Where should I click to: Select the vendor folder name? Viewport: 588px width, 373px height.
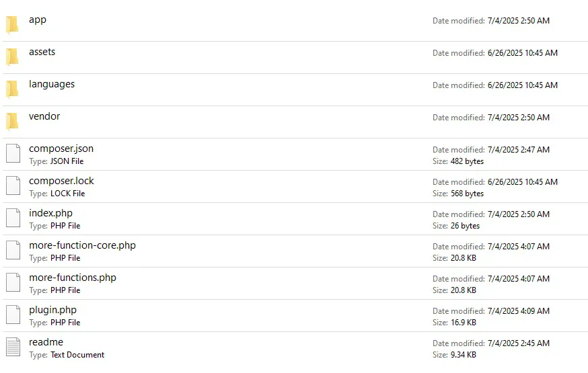click(x=44, y=116)
